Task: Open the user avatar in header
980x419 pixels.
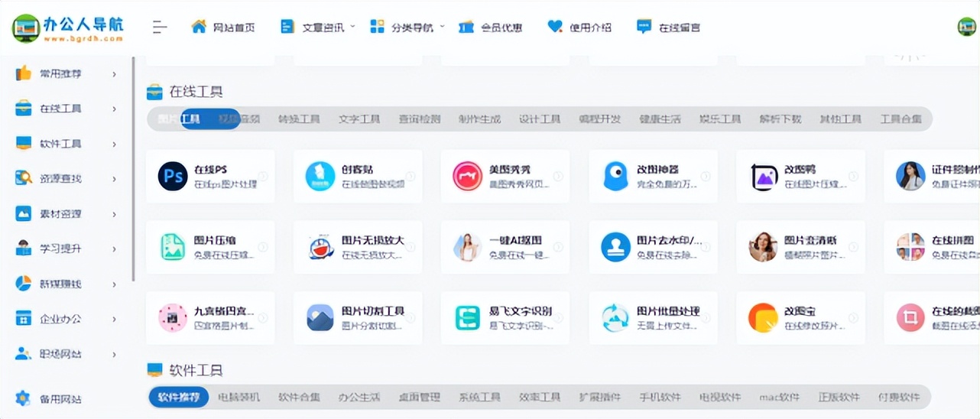Action: (967, 27)
